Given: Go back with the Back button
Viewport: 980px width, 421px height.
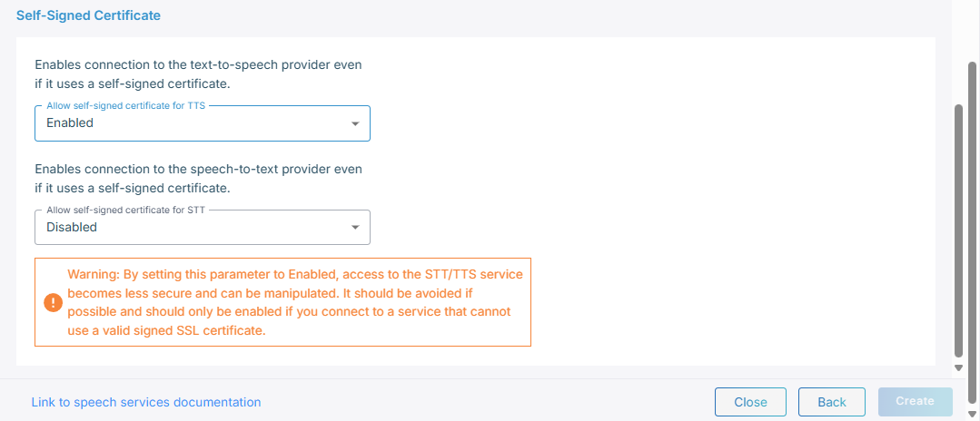Looking at the screenshot, I should pyautogui.click(x=831, y=402).
